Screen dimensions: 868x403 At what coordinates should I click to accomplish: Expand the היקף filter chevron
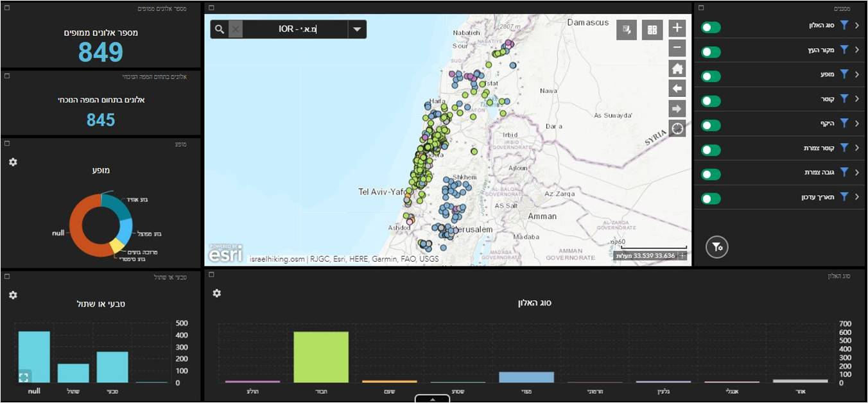(x=857, y=123)
